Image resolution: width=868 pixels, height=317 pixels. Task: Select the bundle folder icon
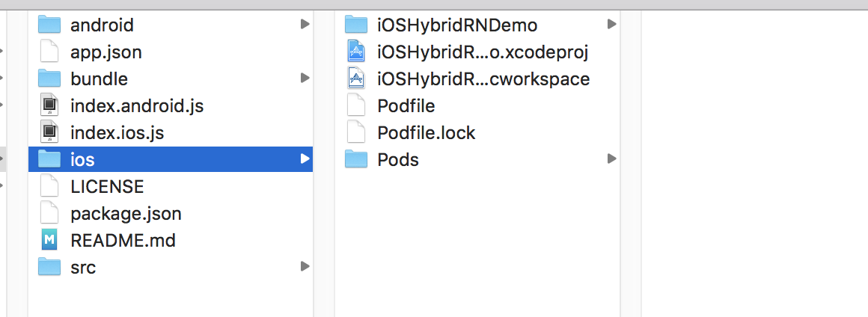click(x=49, y=79)
